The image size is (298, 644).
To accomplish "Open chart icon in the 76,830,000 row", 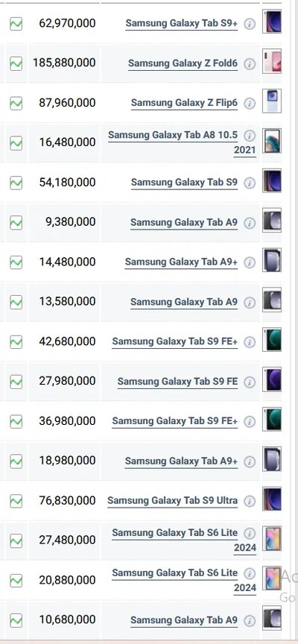I will pyautogui.click(x=16, y=501).
